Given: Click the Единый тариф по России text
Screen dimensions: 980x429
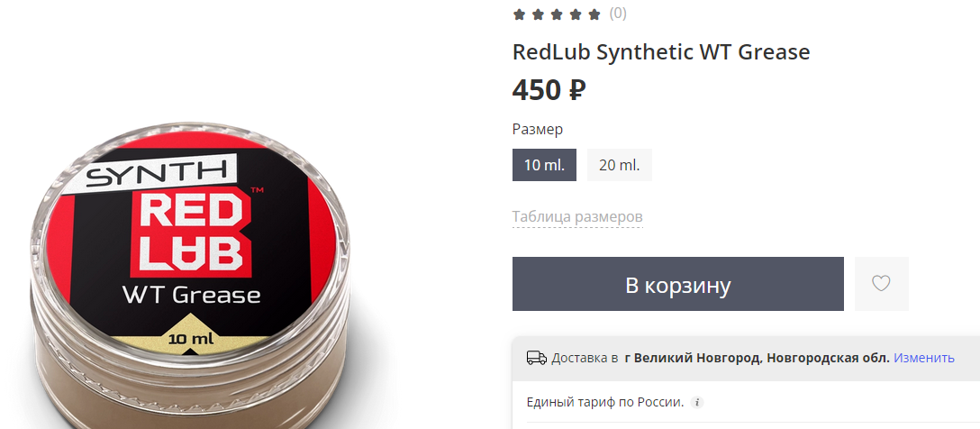Looking at the screenshot, I should tap(605, 402).
